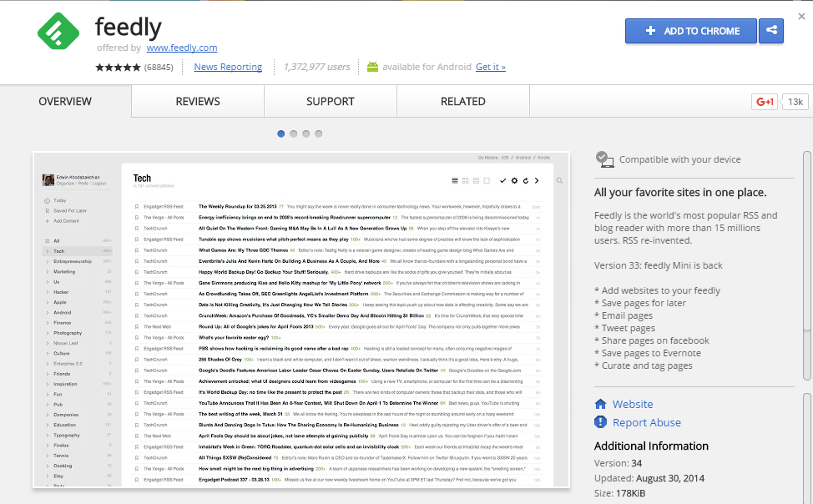
Task: Click the Compatible with your device icon
Action: [604, 159]
